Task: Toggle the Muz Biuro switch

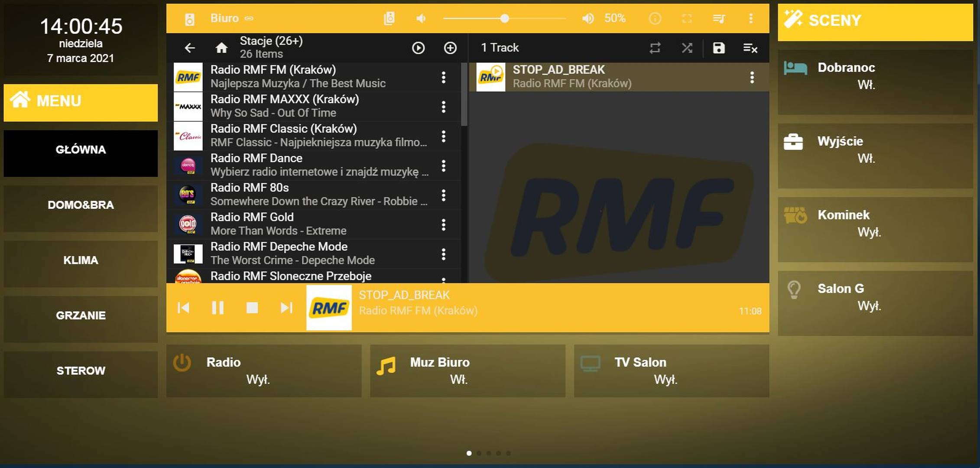Action: (x=467, y=371)
